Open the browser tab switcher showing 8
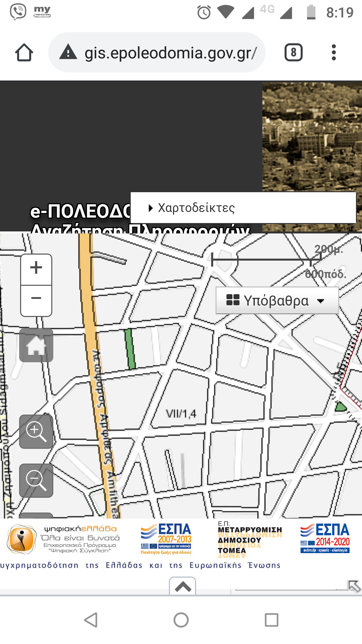This screenshot has height=644, width=362. click(293, 53)
